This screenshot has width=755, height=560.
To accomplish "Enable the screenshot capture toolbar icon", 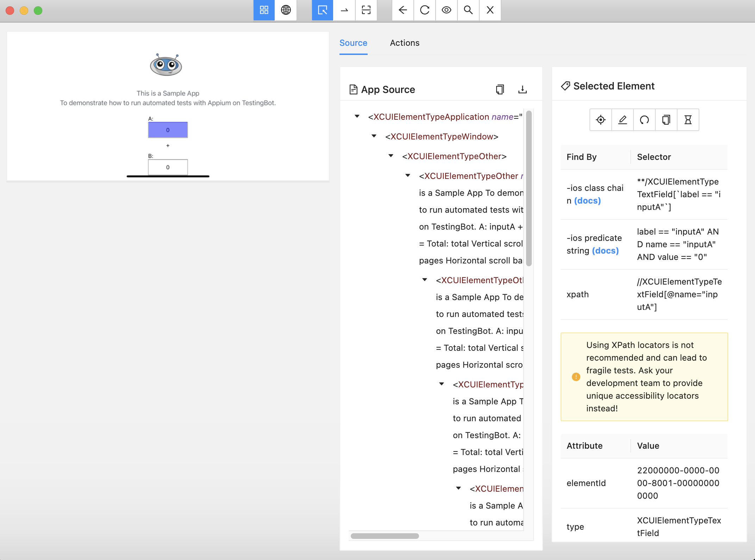I will pyautogui.click(x=367, y=10).
